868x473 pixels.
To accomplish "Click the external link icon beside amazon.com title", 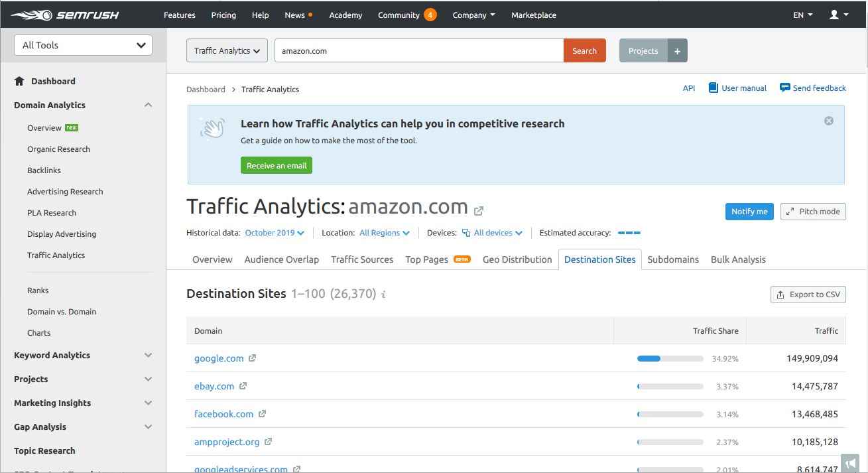I will [479, 210].
